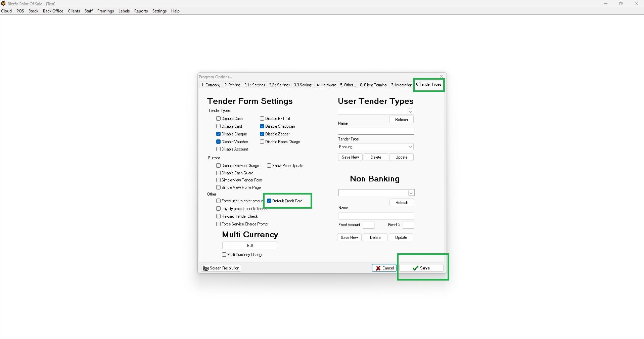Uncheck Disable SnapScan
The height and width of the screenshot is (339, 644).
point(262,126)
